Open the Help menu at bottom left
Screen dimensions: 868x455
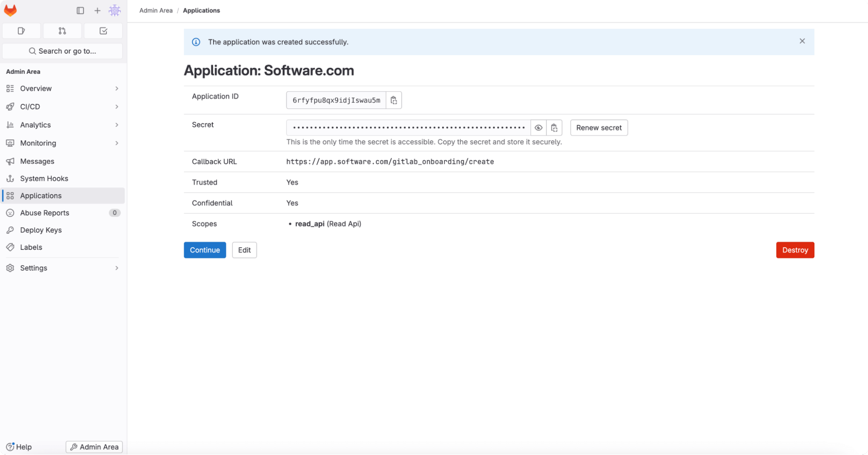(20, 447)
